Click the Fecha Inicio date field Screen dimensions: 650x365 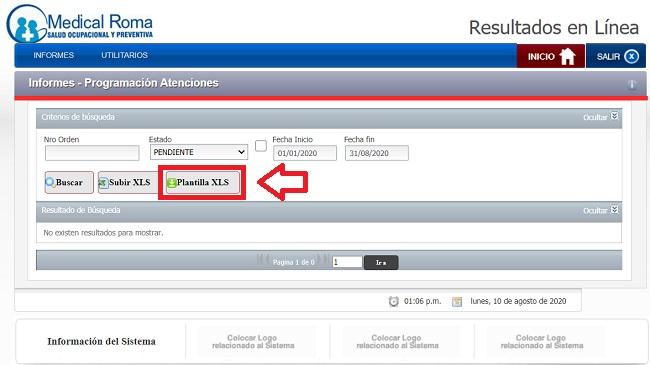pos(305,153)
